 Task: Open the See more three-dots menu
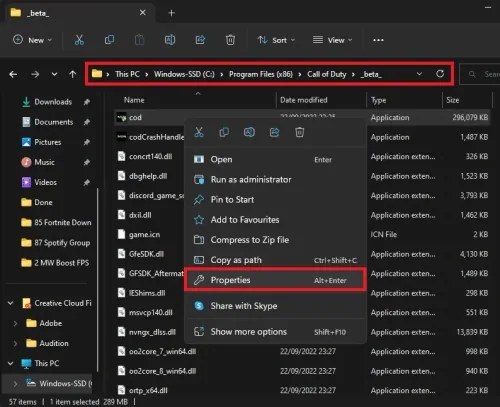tap(378, 40)
